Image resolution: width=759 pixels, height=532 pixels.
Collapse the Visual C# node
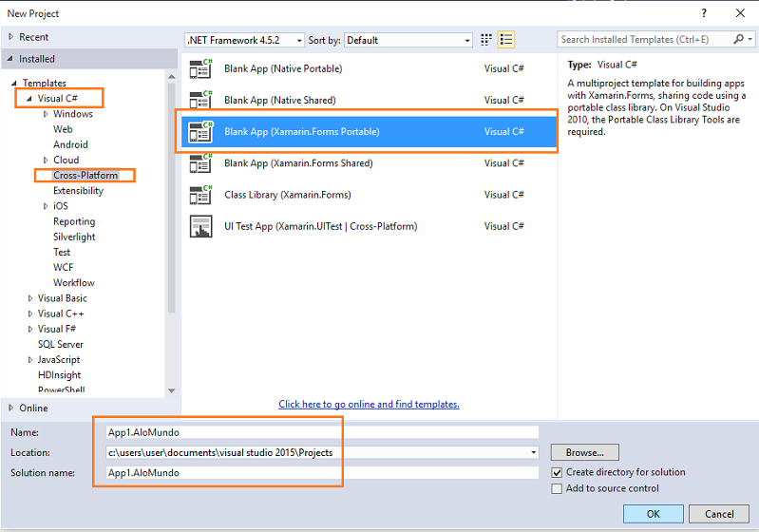point(29,99)
